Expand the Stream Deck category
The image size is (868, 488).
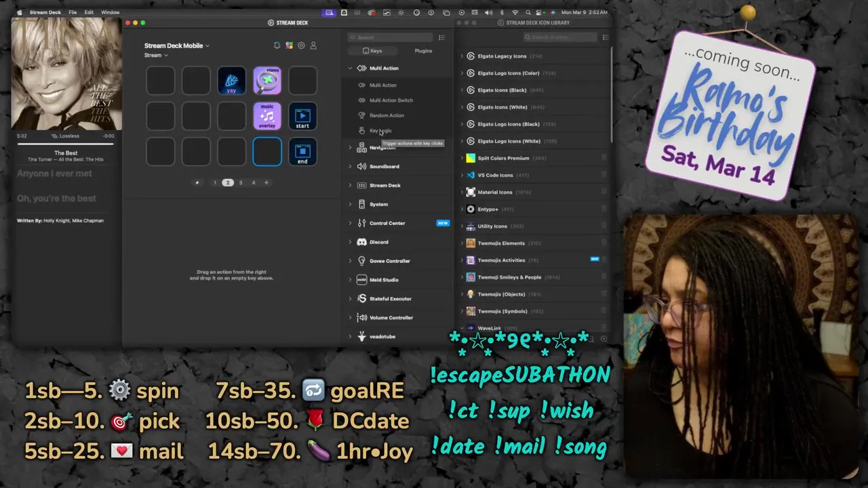tap(351, 185)
